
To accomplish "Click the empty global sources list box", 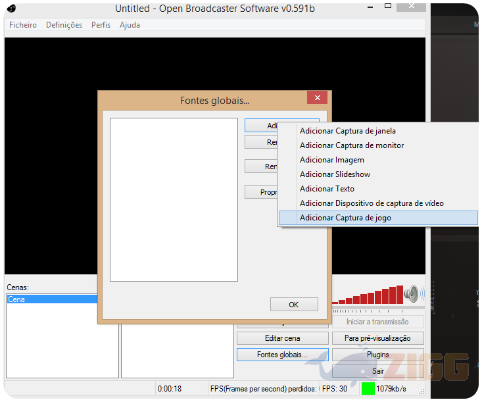I will (174, 200).
